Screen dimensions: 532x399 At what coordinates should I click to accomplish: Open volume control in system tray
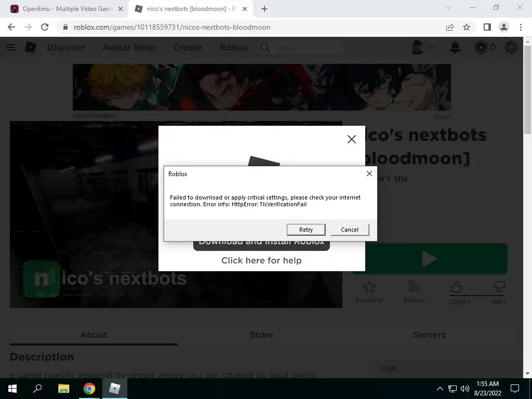pos(465,389)
